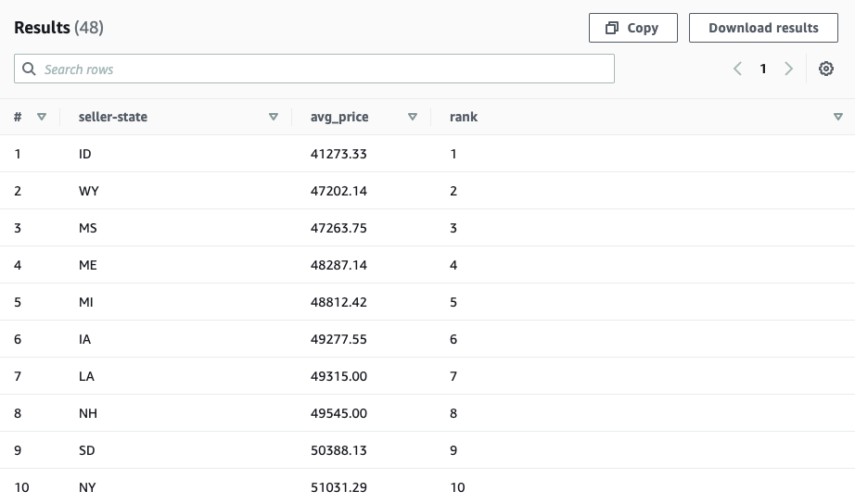855x504 pixels.
Task: Click Download results button
Action: (763, 28)
